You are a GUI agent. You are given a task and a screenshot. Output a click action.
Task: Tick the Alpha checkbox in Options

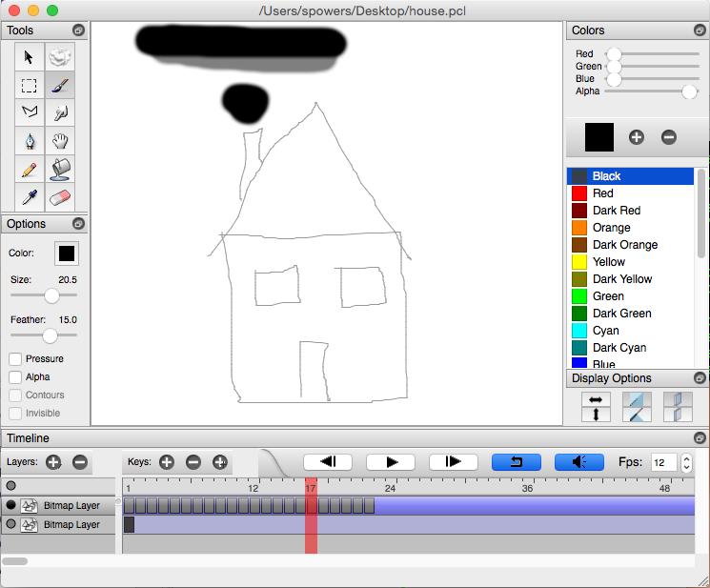[15, 377]
